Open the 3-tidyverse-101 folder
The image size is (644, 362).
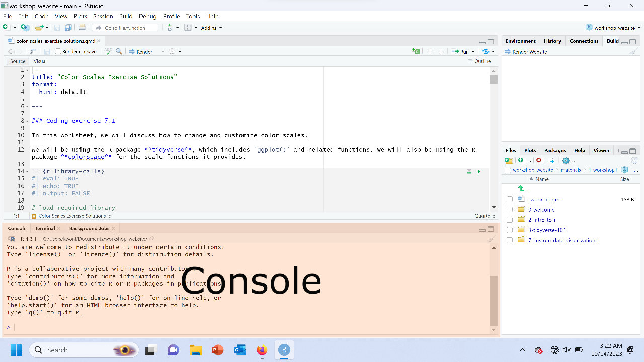(x=547, y=230)
